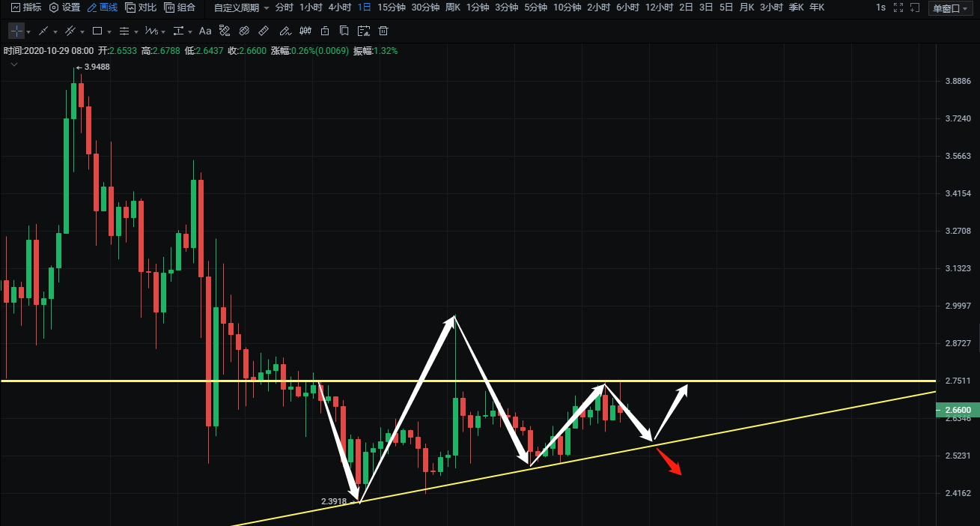Viewport: 980px width, 526px height.
Task: Switch to the 周K weekly timeframe
Action: pyautogui.click(x=452, y=7)
